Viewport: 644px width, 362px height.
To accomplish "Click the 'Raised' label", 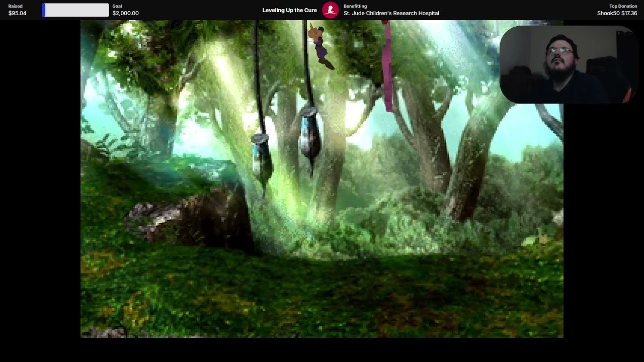I will (x=15, y=6).
